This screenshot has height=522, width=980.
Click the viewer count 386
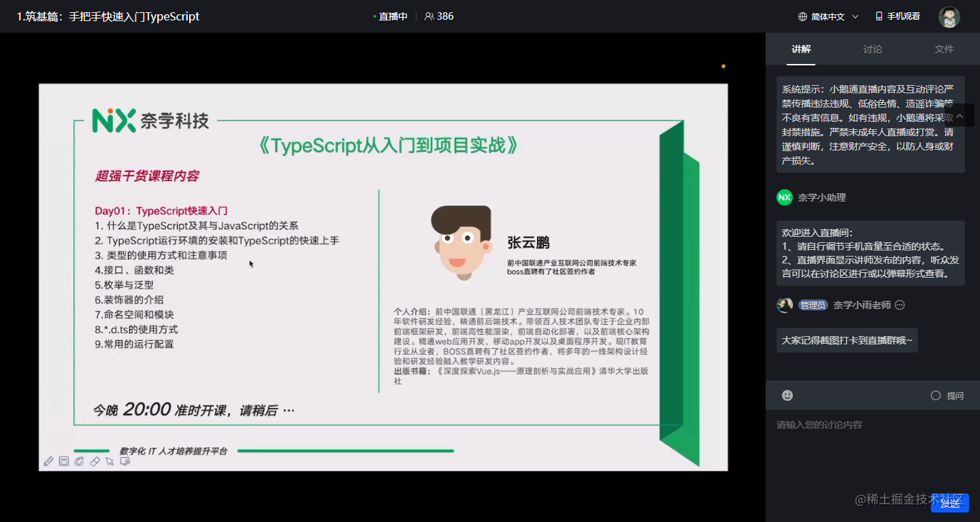point(445,16)
